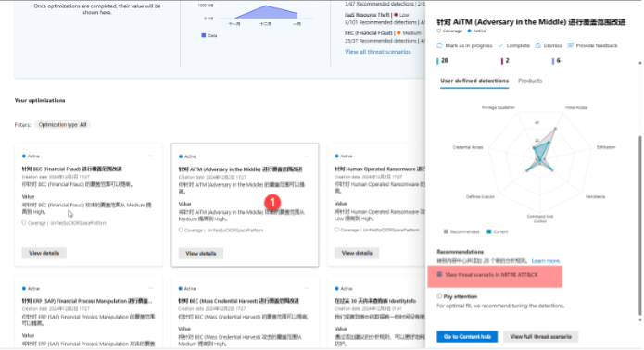Toggle the Data legend in usage chart
644x350 pixels.
point(209,36)
